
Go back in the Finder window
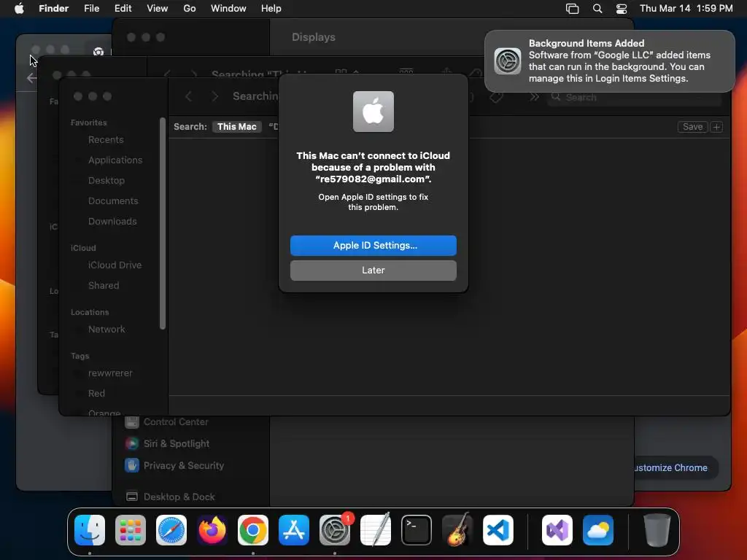189,97
